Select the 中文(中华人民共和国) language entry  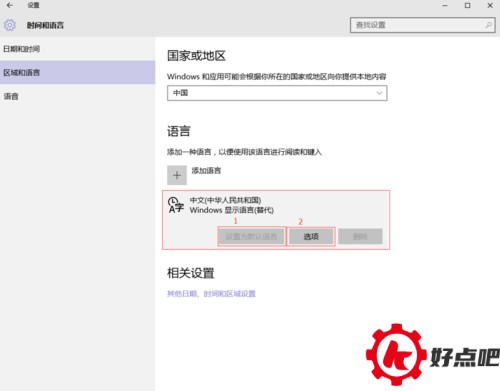[276, 220]
